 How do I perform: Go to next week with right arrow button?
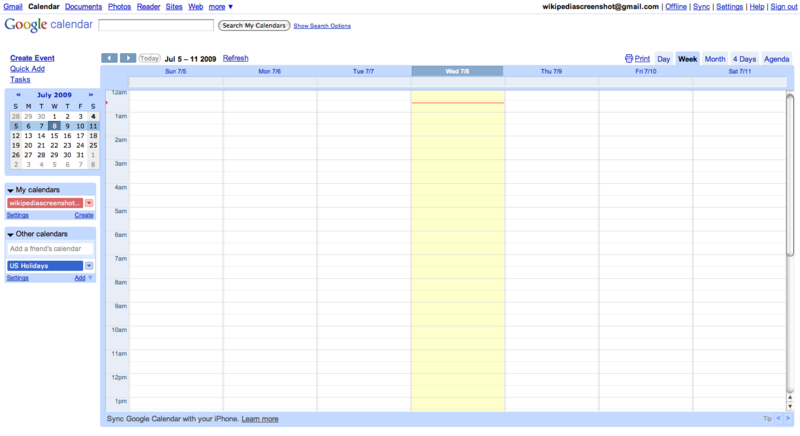pos(128,58)
